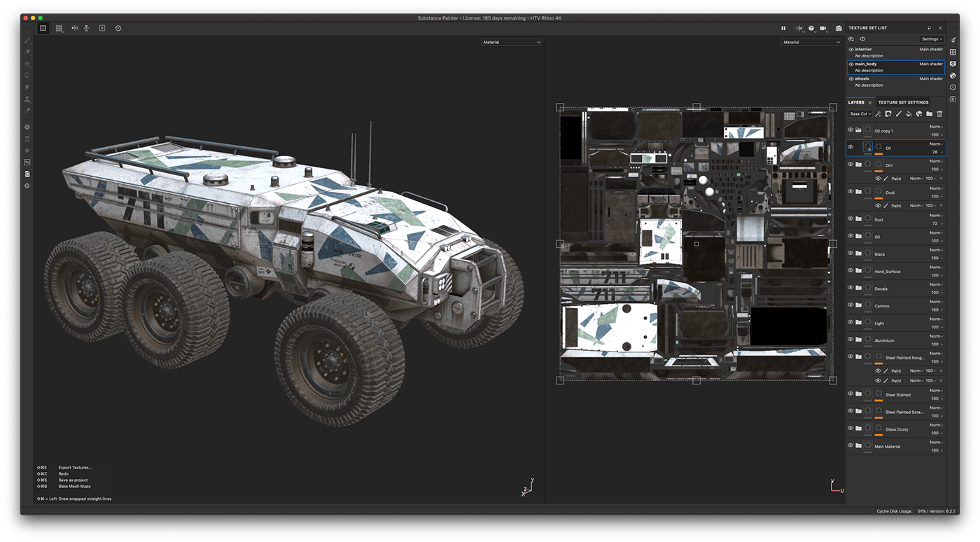Viewport: 980px width, 542px height.
Task: Create a new group folder in the Layers panel
Action: point(930,113)
